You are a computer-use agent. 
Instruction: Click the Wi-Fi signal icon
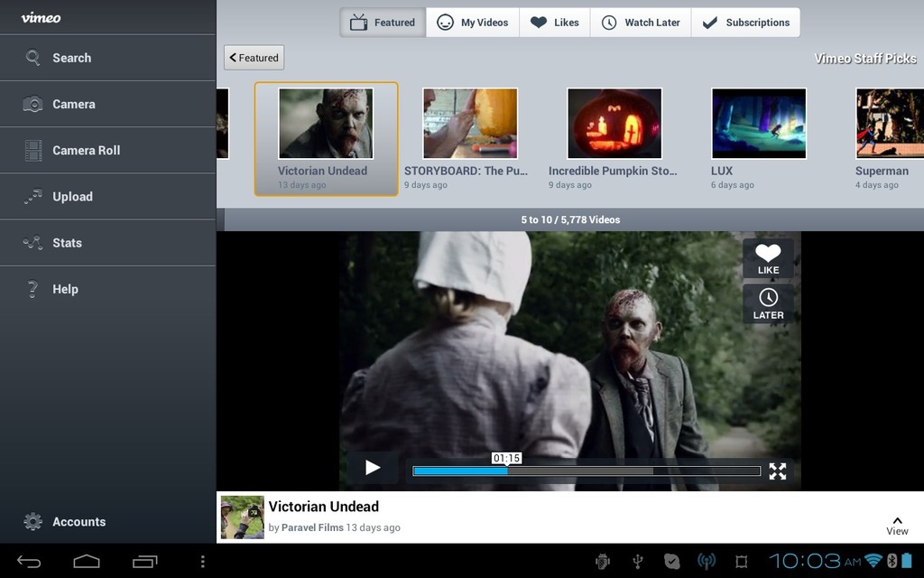coord(873,560)
